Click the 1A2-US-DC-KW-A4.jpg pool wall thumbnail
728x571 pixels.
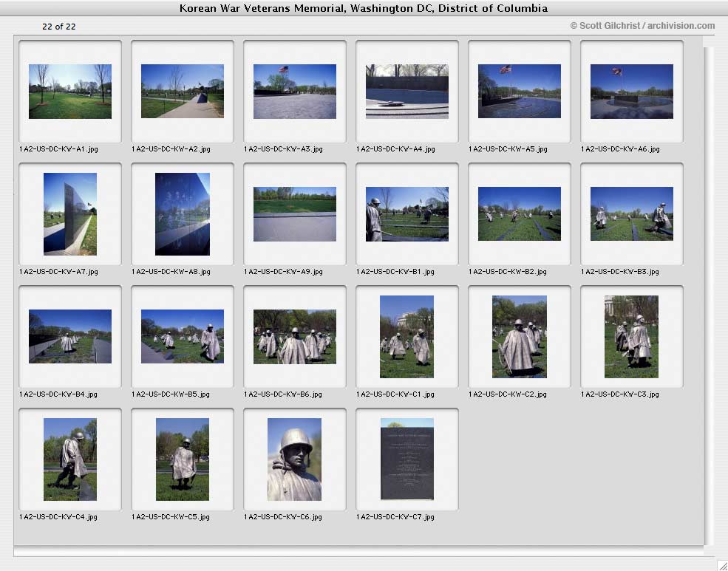[x=407, y=92]
